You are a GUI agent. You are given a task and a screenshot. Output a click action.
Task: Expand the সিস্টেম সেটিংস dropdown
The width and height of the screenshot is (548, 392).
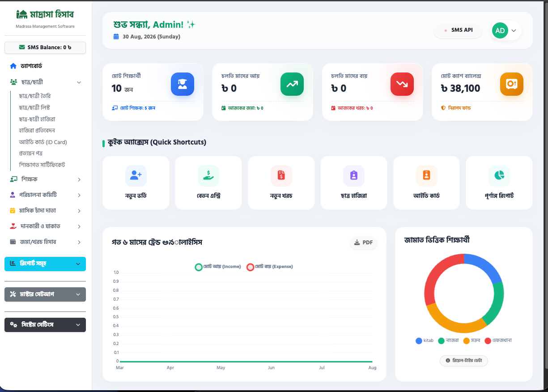[45, 325]
